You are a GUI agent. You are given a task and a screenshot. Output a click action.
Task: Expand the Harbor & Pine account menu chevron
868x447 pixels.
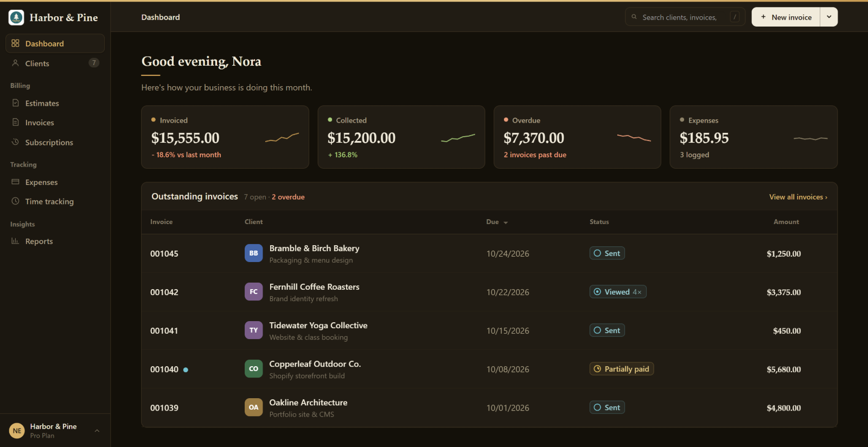click(x=97, y=431)
